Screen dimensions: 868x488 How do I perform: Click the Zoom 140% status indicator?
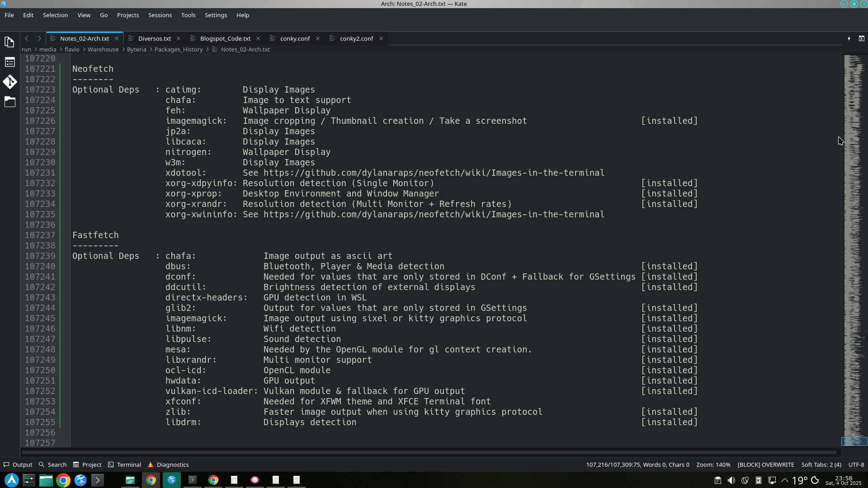(x=713, y=465)
